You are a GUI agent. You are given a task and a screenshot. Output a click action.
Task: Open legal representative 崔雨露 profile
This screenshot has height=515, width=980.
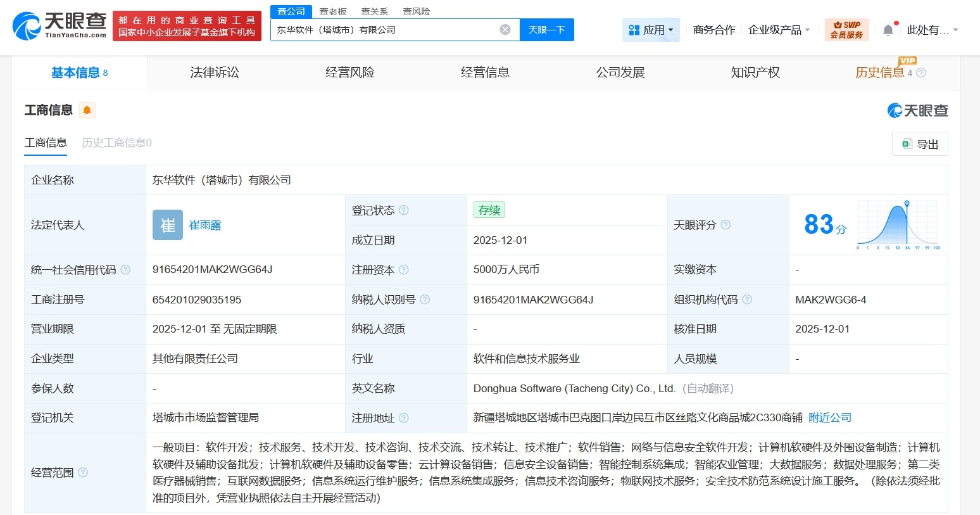coord(204,225)
